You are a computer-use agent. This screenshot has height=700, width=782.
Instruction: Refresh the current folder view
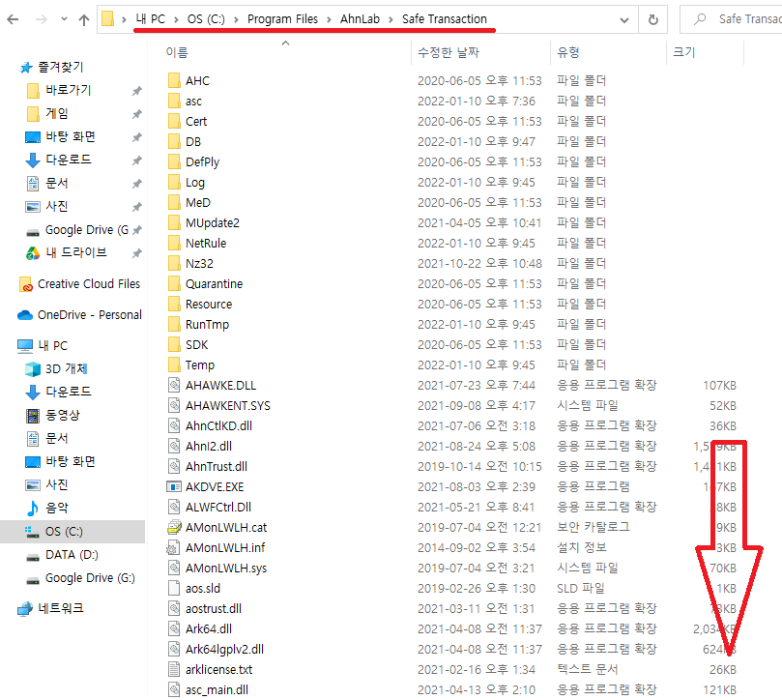coord(652,19)
